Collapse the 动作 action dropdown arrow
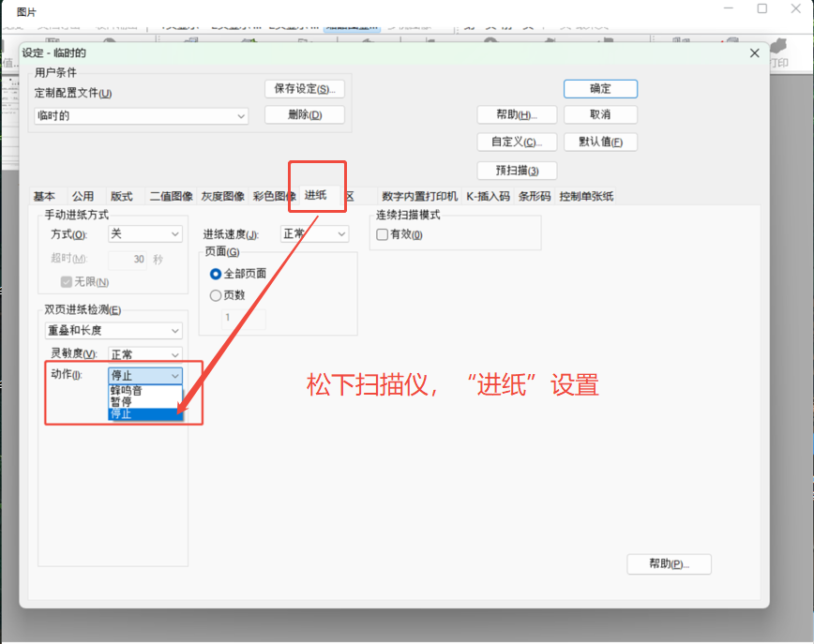The width and height of the screenshot is (814, 644). point(175,376)
